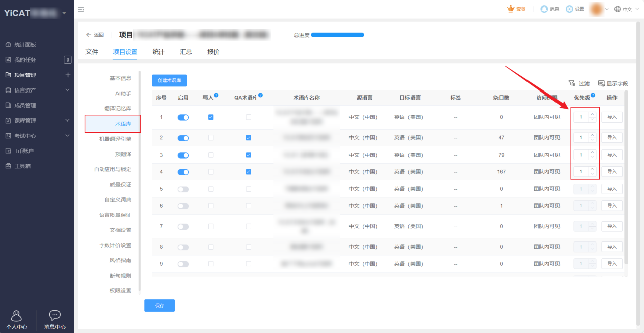Select 质量保证 settings item

point(121,185)
